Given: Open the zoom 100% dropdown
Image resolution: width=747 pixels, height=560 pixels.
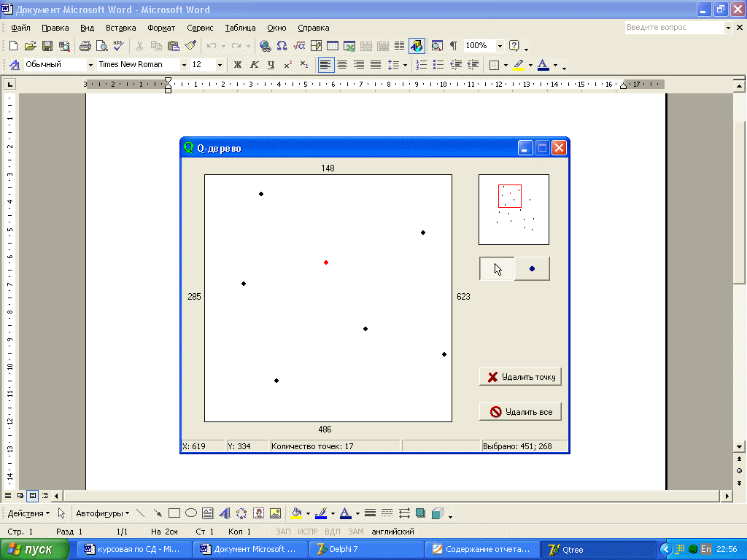Looking at the screenshot, I should coord(500,46).
